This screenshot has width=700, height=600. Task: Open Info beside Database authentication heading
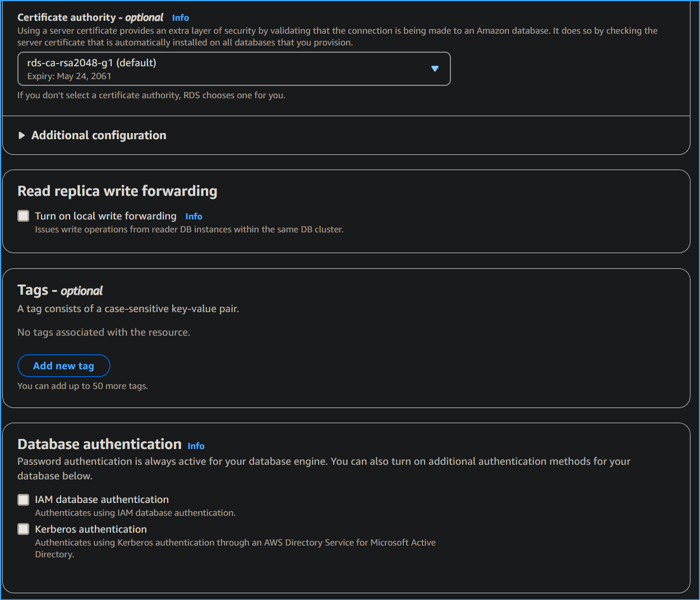[x=196, y=446]
